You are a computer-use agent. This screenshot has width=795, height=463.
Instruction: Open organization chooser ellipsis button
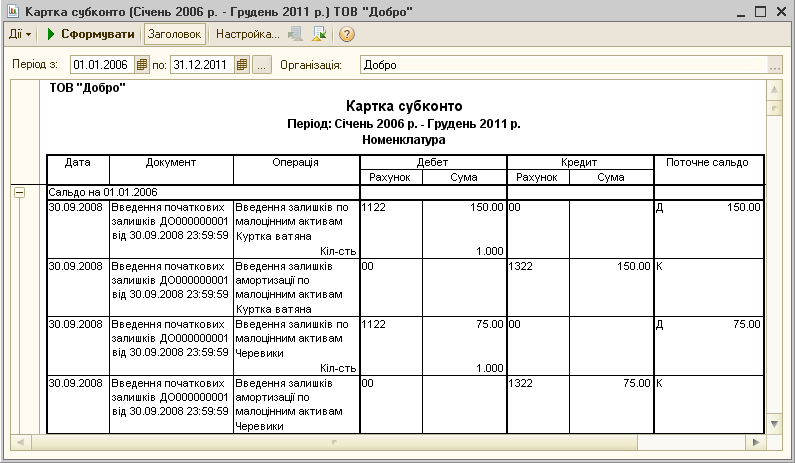(x=775, y=65)
